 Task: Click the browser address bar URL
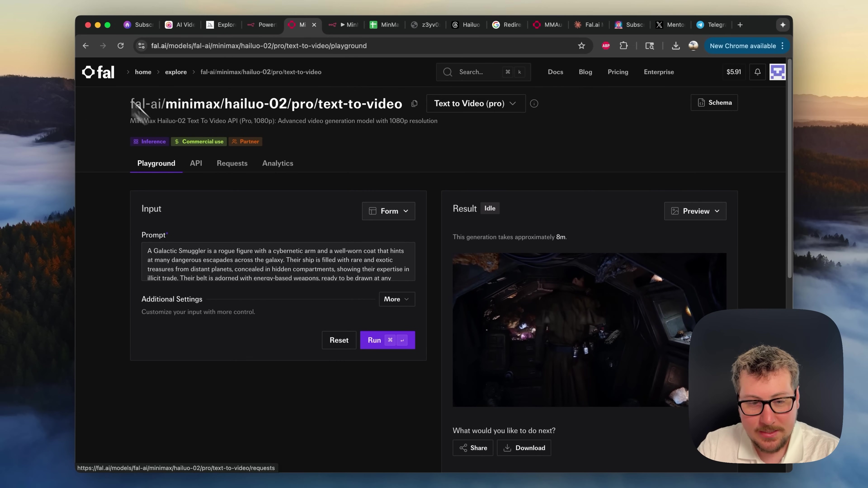click(258, 46)
